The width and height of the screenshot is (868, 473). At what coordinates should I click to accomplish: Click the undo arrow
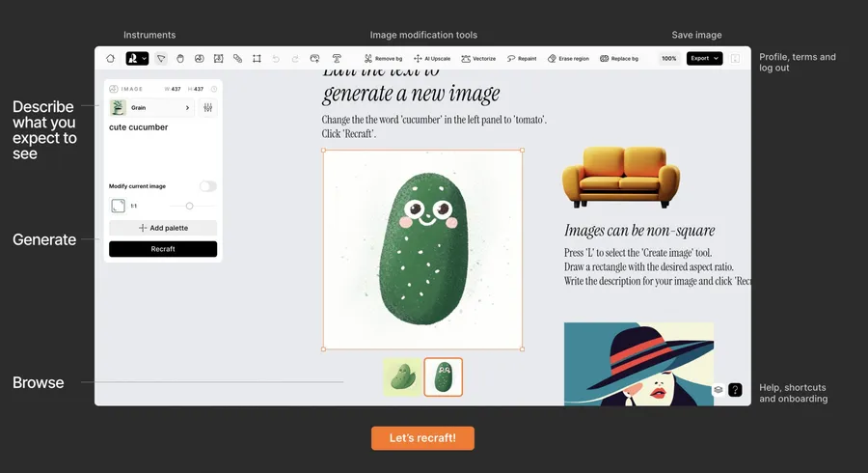pos(276,58)
